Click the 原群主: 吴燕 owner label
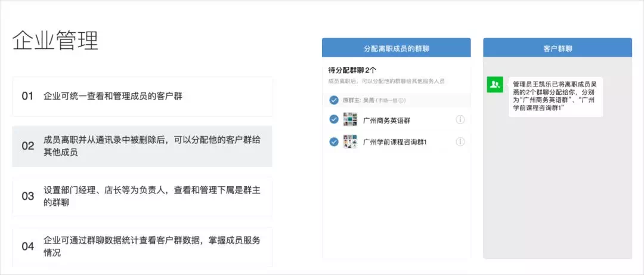Image resolution: width=644 pixels, height=275 pixels. point(359,100)
